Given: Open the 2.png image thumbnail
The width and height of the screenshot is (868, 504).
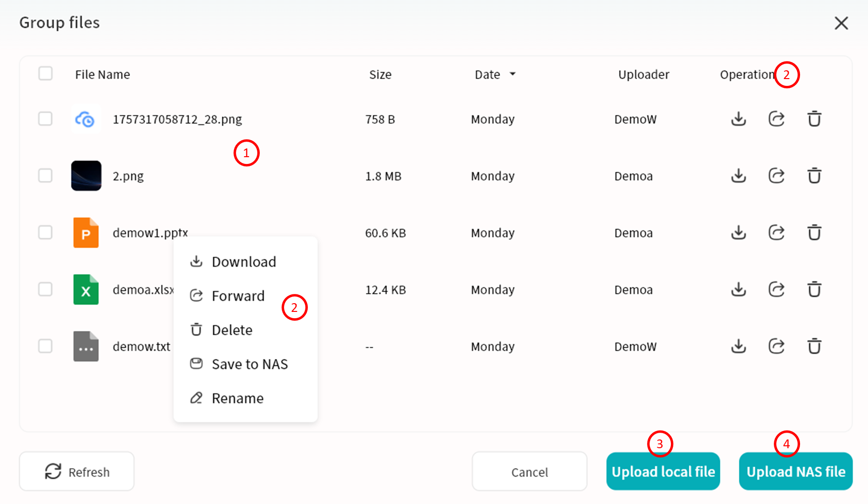Looking at the screenshot, I should click(x=86, y=176).
